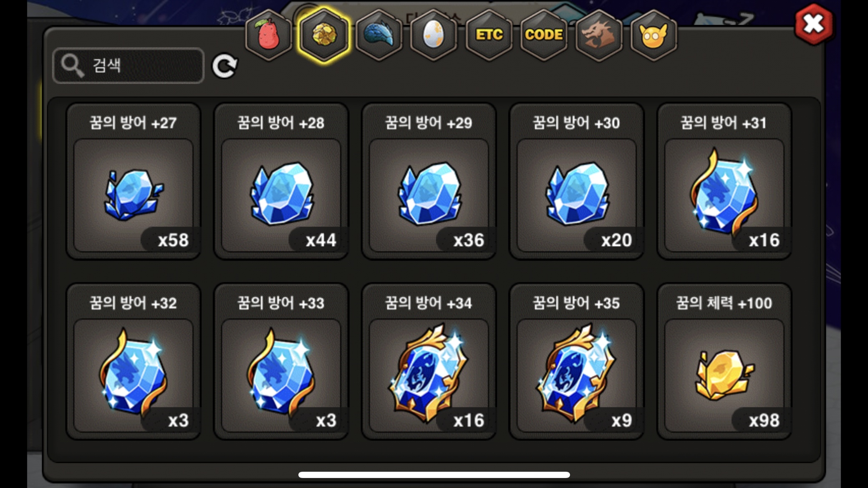
Task: Open the red fruit food tab
Action: point(269,35)
